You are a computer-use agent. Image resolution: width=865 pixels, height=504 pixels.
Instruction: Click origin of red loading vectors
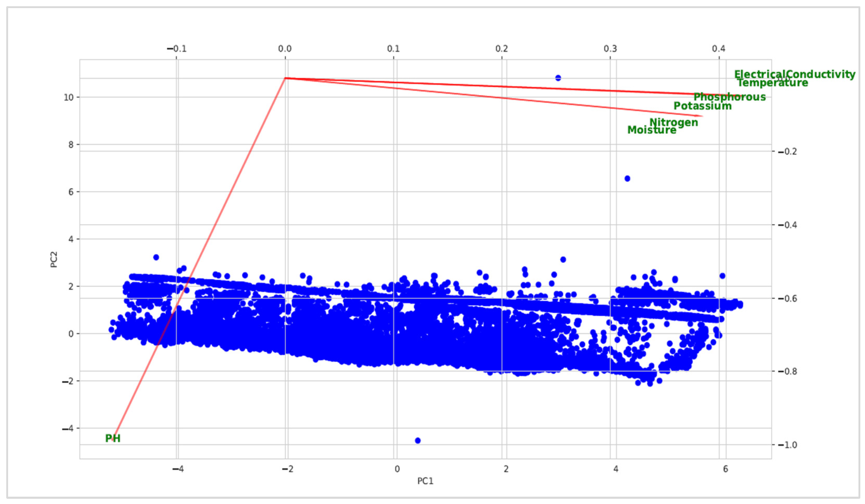(285, 78)
